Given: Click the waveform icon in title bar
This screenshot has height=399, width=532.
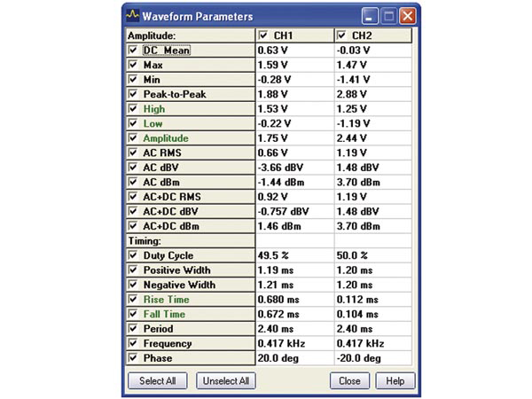Looking at the screenshot, I should (133, 17).
